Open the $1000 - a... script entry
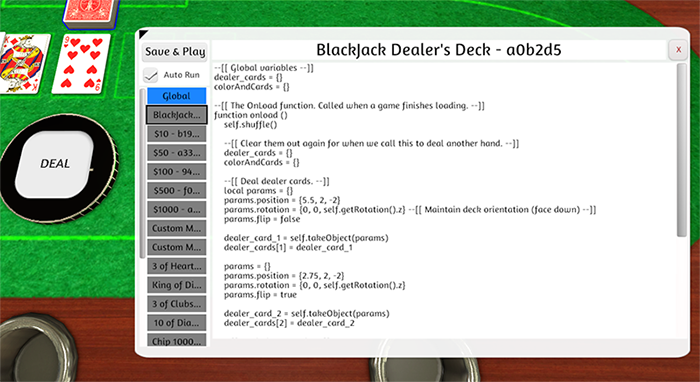 point(176,209)
